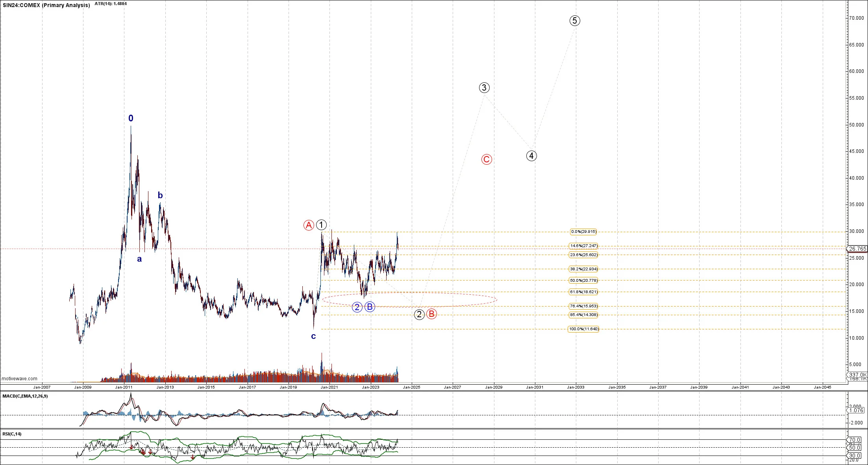This screenshot has height=465, width=868.
Task: Select the blue 0 wave label
Action: (x=131, y=118)
